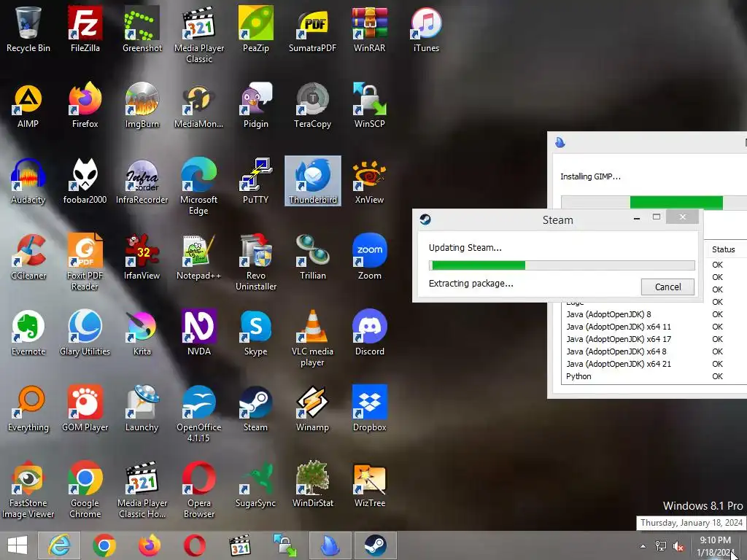Screen dimensions: 747x560
Task: Click the muted volume tray icon
Action: (678, 546)
